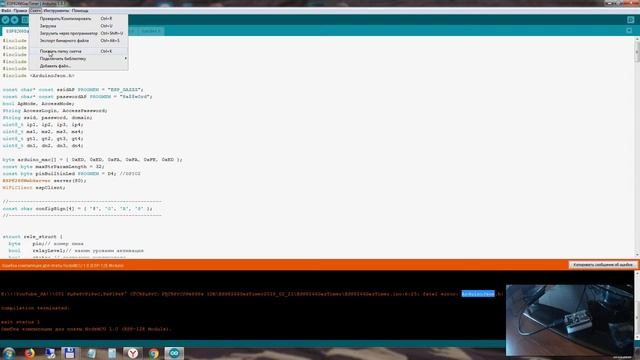Click the New sketch toolbar icon
This screenshot has height=360, width=640.
coord(24,20)
